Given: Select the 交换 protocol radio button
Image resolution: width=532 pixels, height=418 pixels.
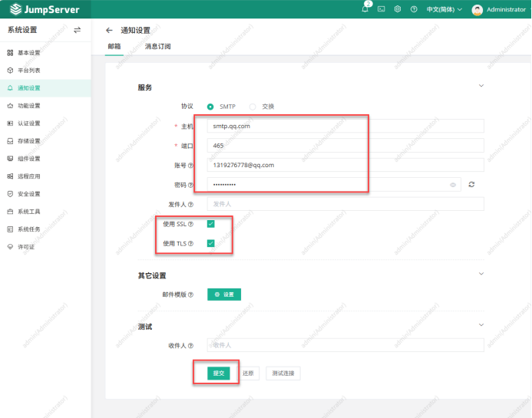Looking at the screenshot, I should (x=253, y=107).
